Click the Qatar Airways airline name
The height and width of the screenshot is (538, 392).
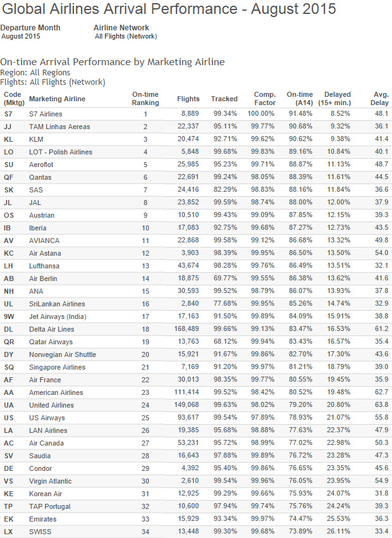click(x=49, y=342)
